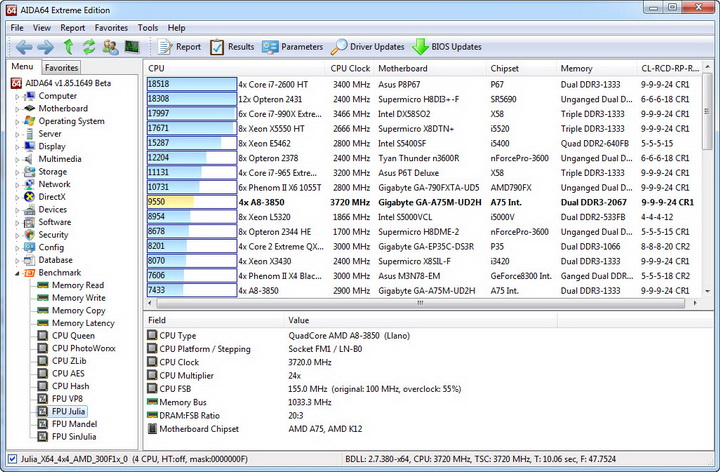Open the File menu

pos(17,28)
